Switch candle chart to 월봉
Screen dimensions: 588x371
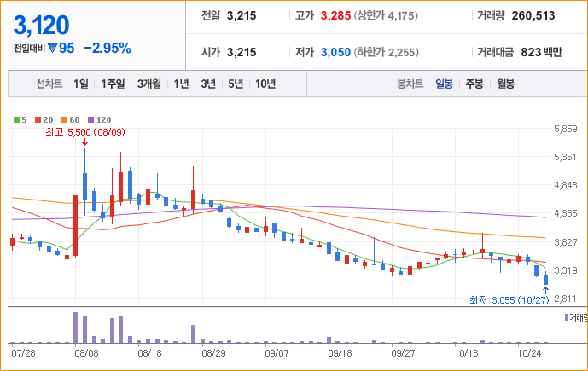pyautogui.click(x=505, y=84)
